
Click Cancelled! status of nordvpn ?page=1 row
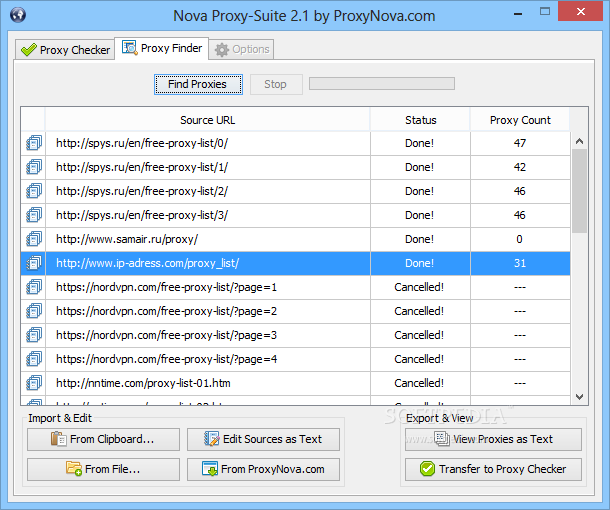pyautogui.click(x=419, y=287)
